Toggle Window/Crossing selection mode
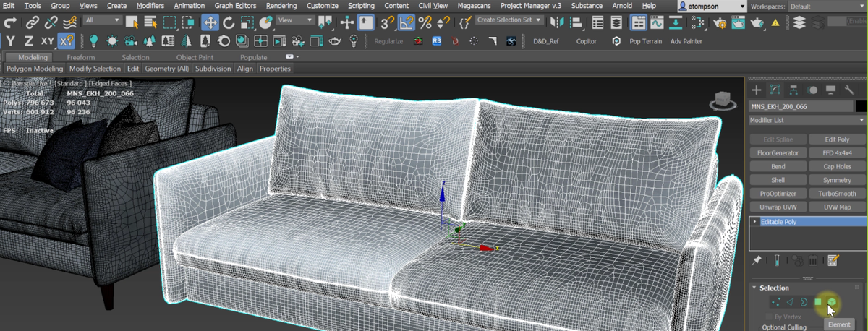 pos(188,22)
